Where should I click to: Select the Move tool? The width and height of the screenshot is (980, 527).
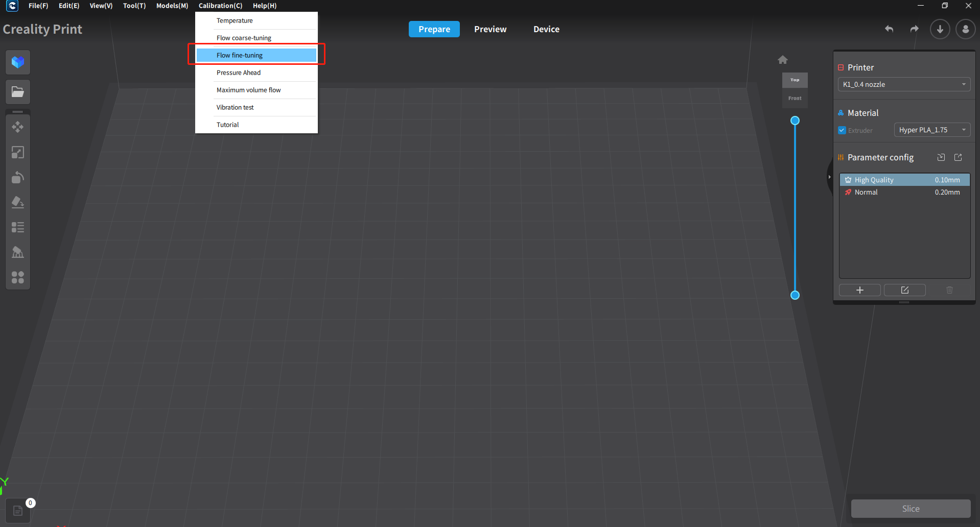point(18,127)
